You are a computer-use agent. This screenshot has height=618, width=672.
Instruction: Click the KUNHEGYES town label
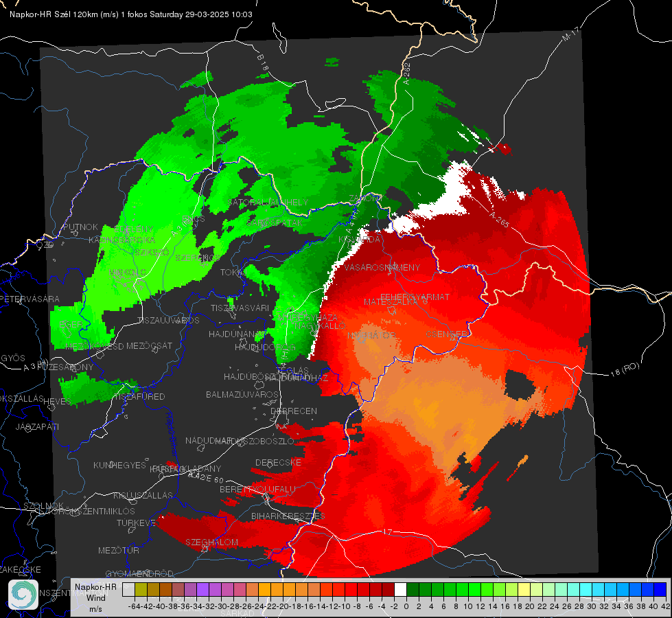click(119, 466)
